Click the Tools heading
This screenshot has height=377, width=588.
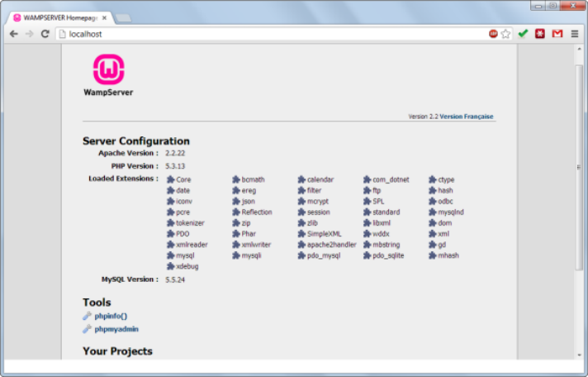[x=97, y=303]
